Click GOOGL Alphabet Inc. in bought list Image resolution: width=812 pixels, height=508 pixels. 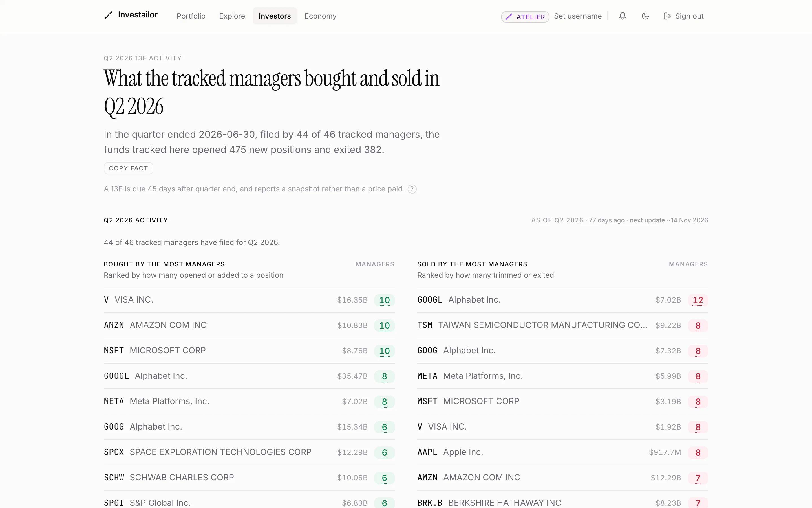(x=249, y=376)
